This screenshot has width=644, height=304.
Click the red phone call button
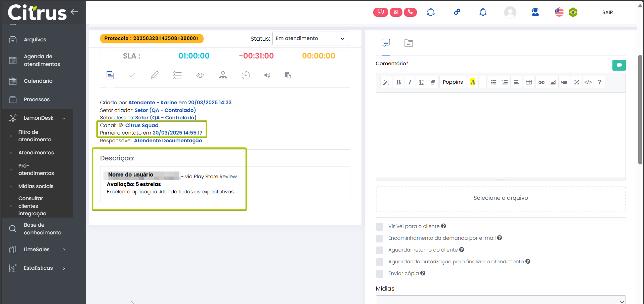410,12
